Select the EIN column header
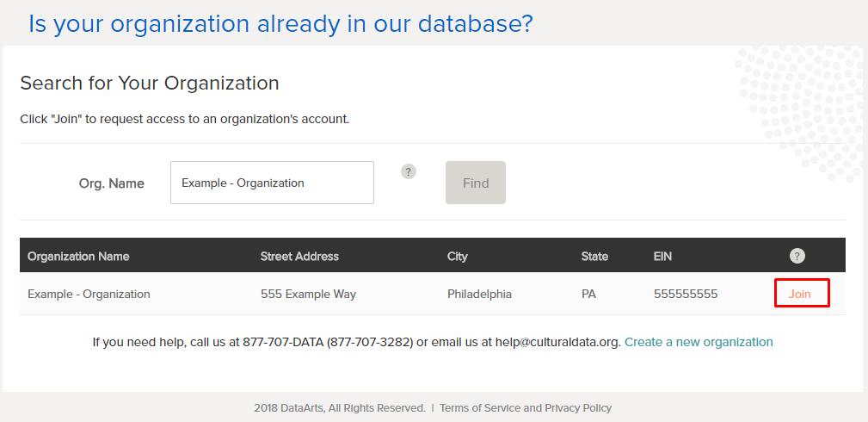Viewport: 868px width, 422px height. click(664, 256)
